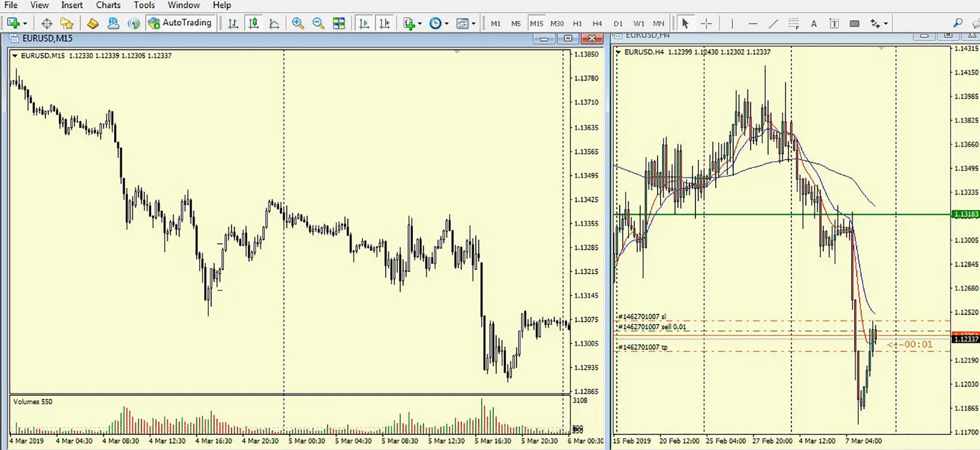Viewport: 980px width, 450px height.
Task: Open the Charts menu
Action: [108, 5]
